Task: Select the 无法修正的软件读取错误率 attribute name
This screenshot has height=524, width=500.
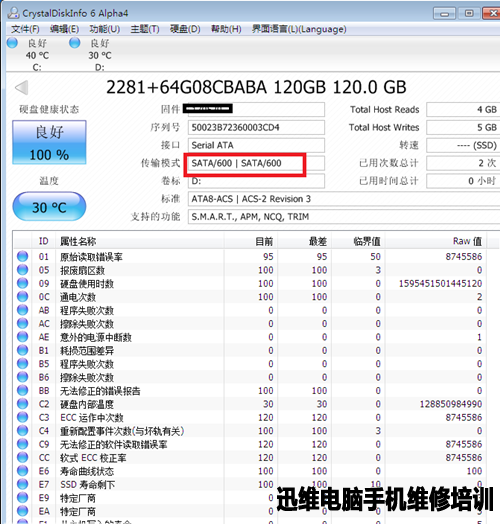Action: (x=114, y=444)
